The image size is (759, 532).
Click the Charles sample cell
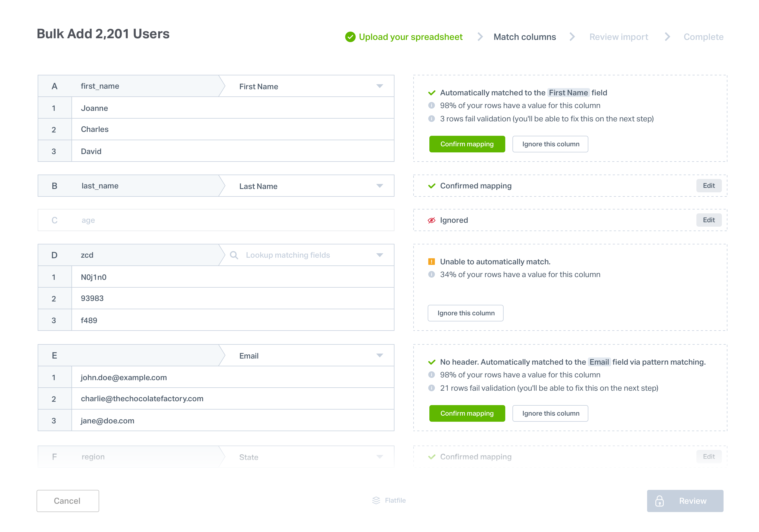point(232,129)
